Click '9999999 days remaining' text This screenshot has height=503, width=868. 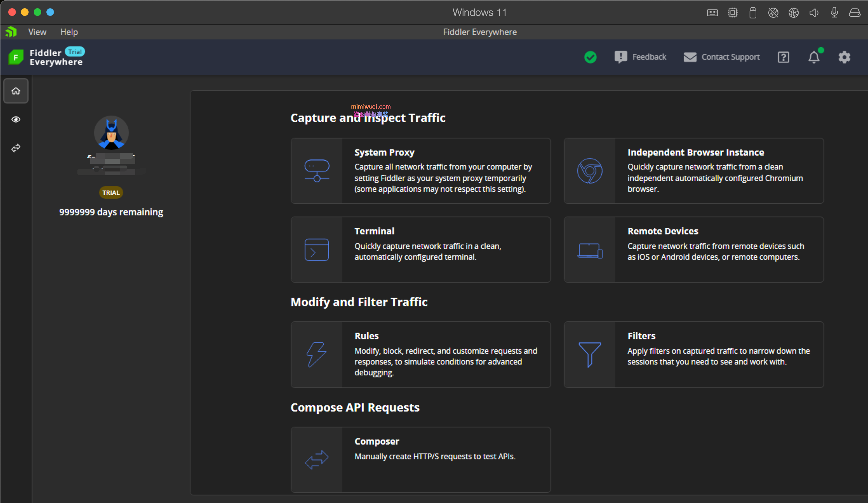111,212
